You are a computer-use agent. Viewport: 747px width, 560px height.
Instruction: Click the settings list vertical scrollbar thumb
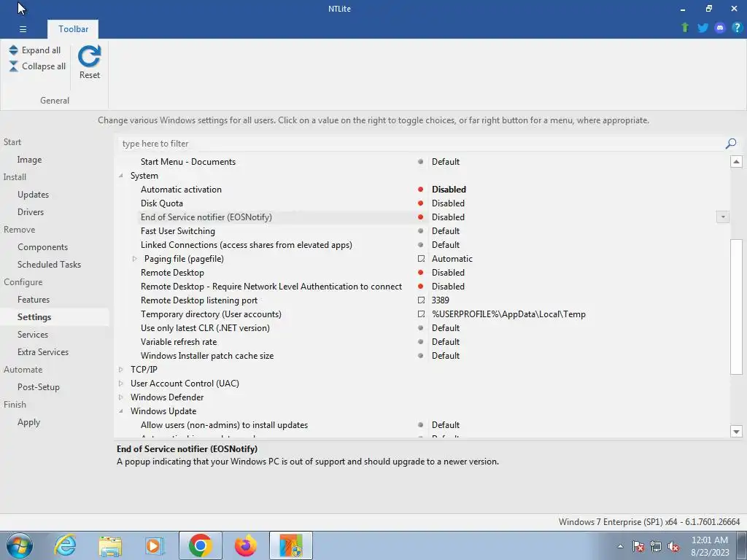736,306
